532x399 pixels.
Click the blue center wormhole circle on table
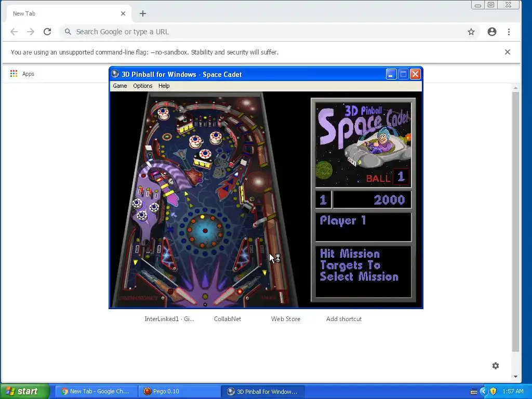[205, 231]
